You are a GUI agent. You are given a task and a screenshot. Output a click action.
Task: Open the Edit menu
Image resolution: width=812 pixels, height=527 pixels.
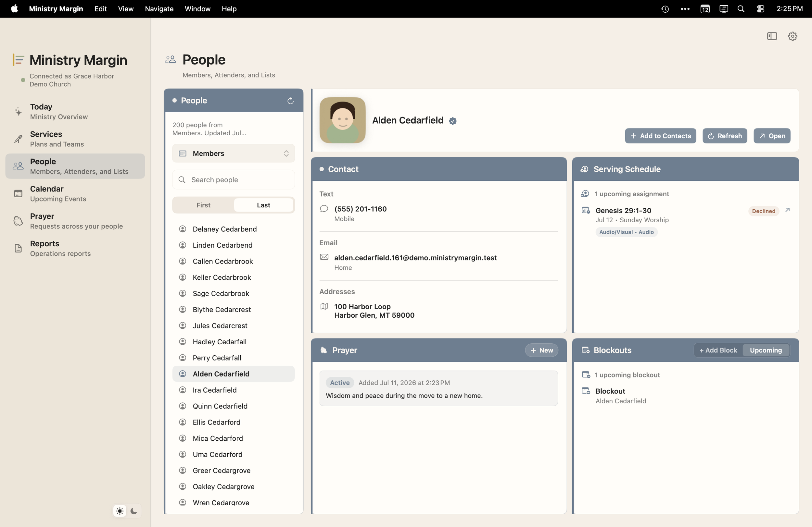[x=101, y=9]
